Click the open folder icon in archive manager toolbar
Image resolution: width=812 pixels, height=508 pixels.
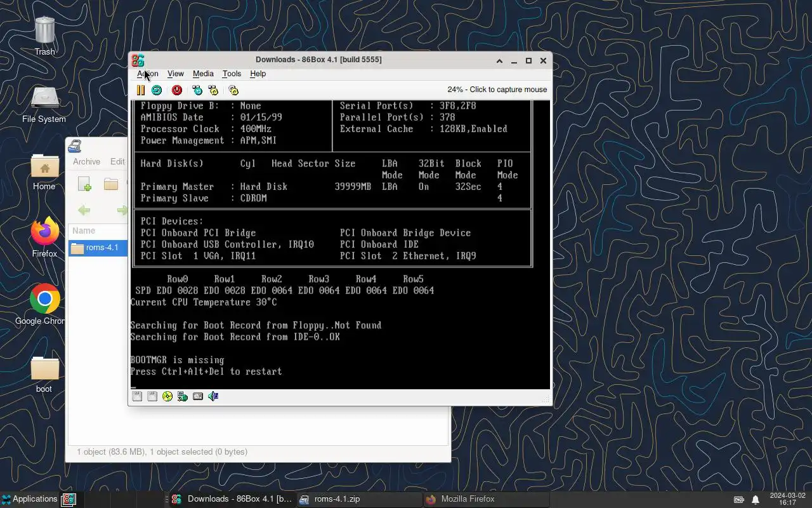coord(111,185)
